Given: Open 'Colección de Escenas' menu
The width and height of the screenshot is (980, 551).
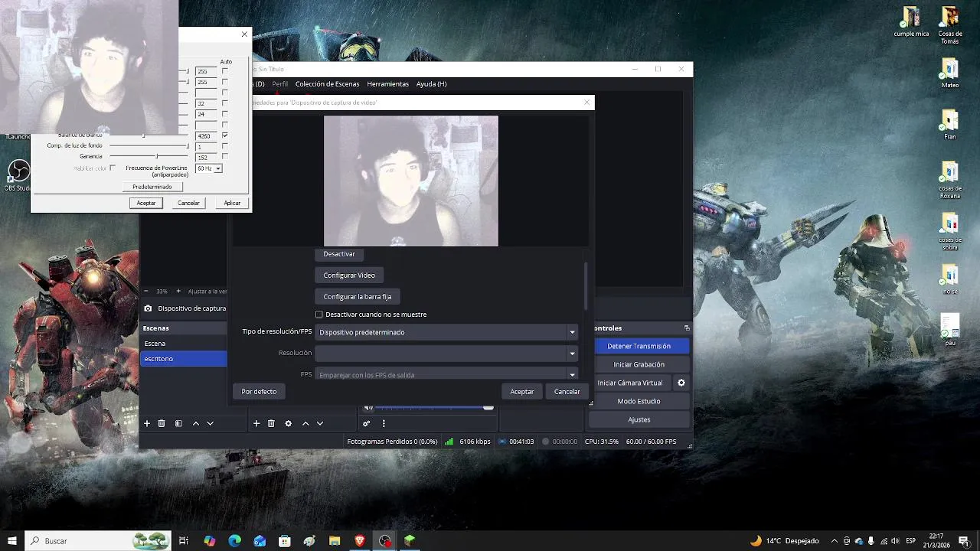Looking at the screenshot, I should [327, 84].
